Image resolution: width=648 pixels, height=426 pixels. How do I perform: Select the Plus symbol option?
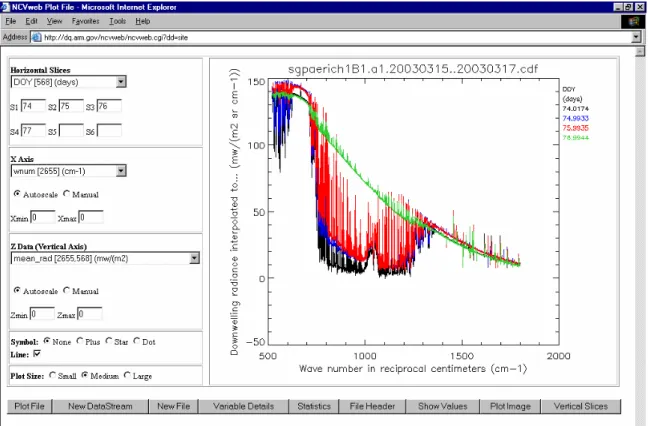coord(80,341)
